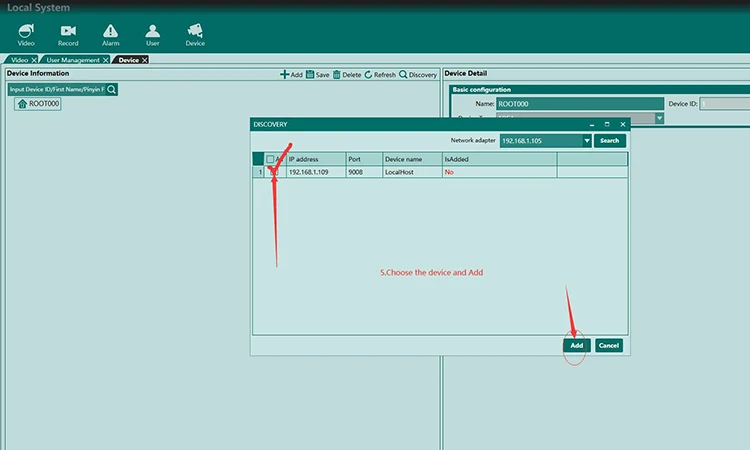Minimize the Discovery dialog
The width and height of the screenshot is (750, 450).
point(592,124)
